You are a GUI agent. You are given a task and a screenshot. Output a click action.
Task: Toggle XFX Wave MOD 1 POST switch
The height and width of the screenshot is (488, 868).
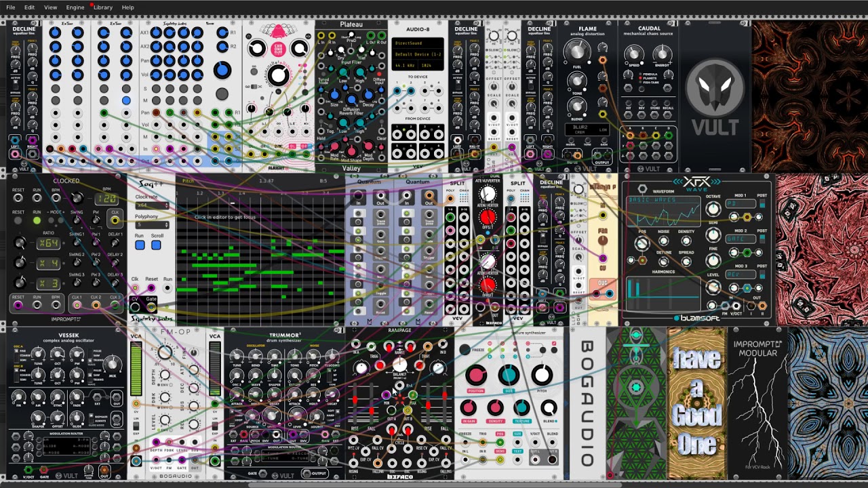(762, 203)
